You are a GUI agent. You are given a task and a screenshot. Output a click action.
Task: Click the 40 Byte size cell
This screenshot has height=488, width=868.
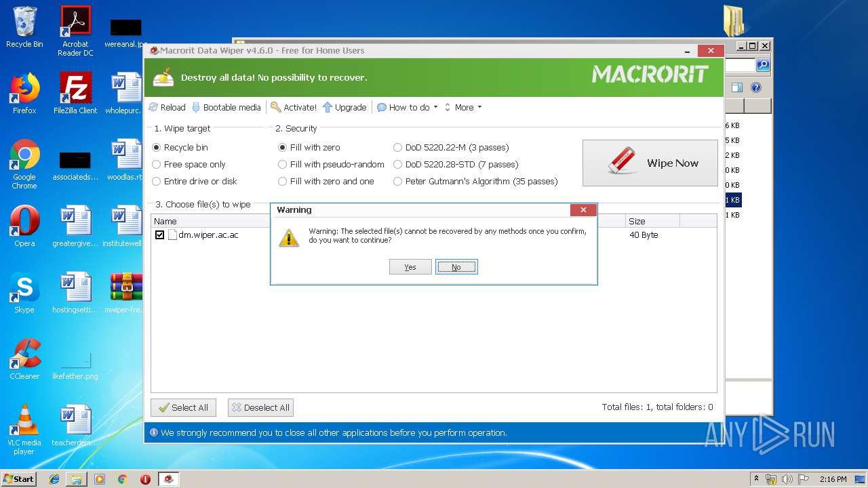pyautogui.click(x=644, y=235)
